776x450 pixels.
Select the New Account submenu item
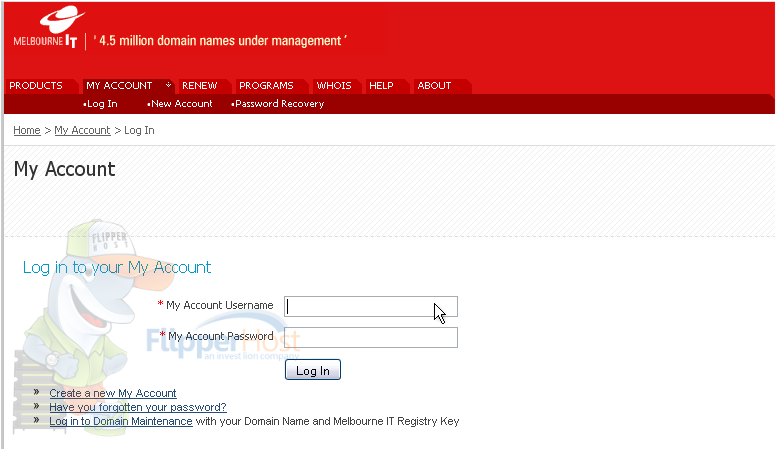[180, 104]
